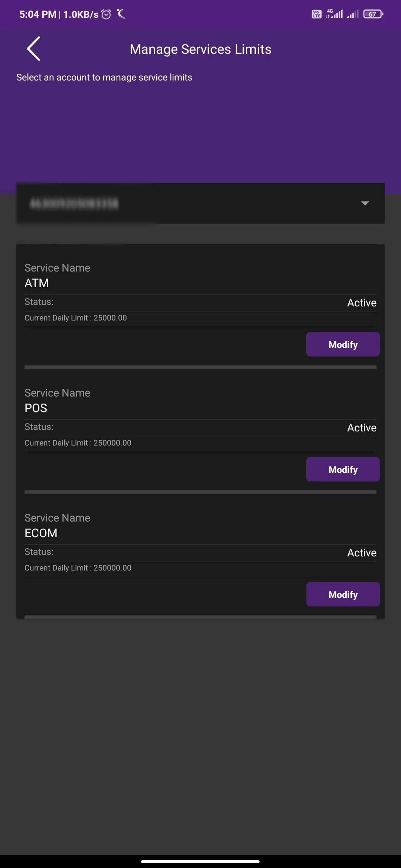Modify the ATM service limit

click(343, 344)
